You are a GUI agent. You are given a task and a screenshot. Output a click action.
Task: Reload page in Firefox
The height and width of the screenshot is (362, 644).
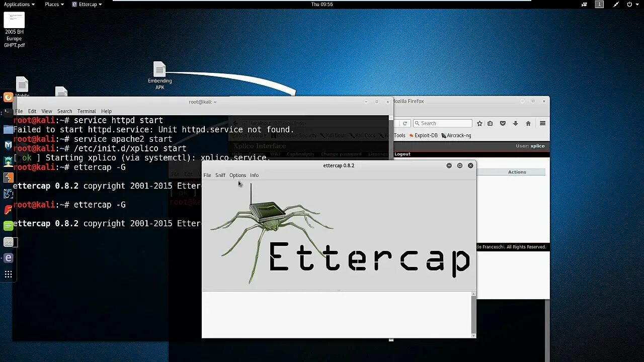(405, 123)
